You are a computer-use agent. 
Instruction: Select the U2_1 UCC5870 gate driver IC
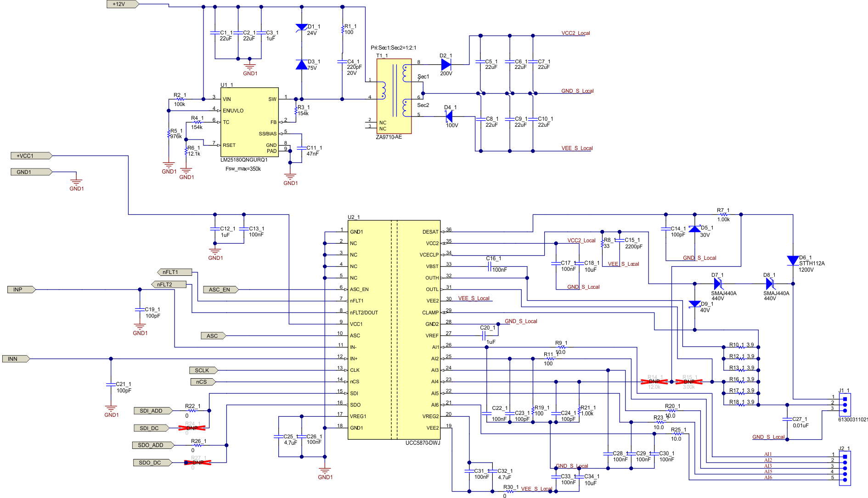(x=394, y=330)
